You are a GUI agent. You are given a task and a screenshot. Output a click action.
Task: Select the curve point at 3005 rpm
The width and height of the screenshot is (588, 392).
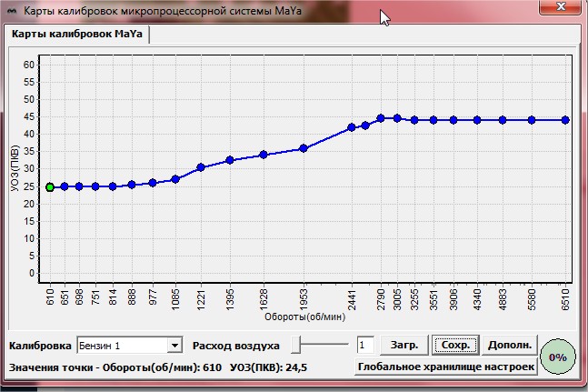click(x=396, y=118)
